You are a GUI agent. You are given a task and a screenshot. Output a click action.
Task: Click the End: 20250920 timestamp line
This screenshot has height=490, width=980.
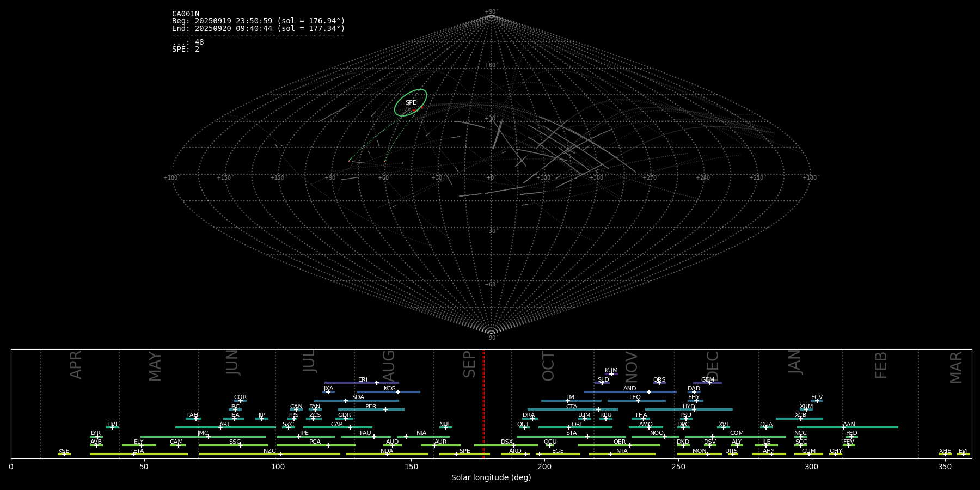(x=259, y=28)
